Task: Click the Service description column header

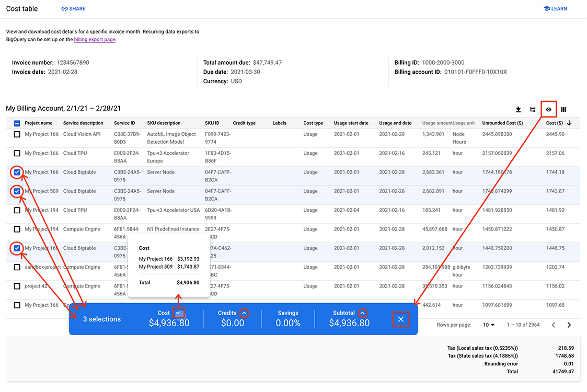Action: coord(83,123)
